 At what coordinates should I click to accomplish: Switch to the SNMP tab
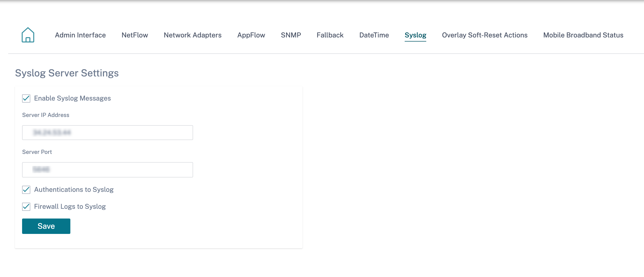tap(291, 35)
